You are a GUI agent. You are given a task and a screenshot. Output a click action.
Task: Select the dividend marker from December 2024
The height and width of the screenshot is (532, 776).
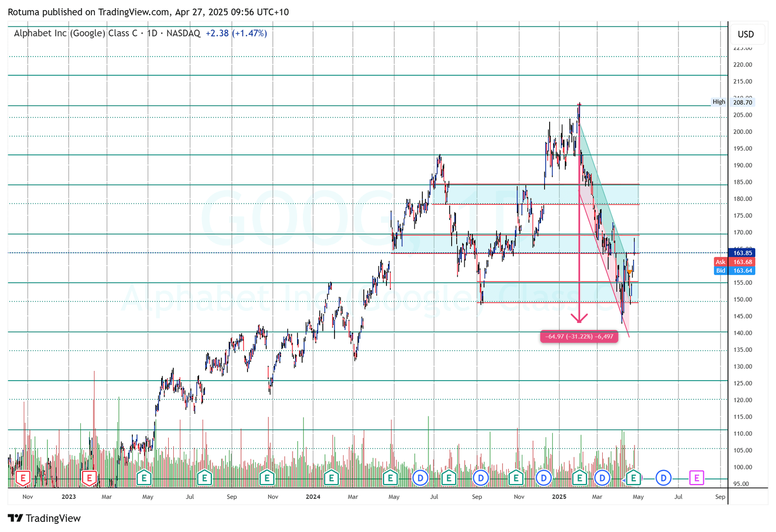(544, 477)
